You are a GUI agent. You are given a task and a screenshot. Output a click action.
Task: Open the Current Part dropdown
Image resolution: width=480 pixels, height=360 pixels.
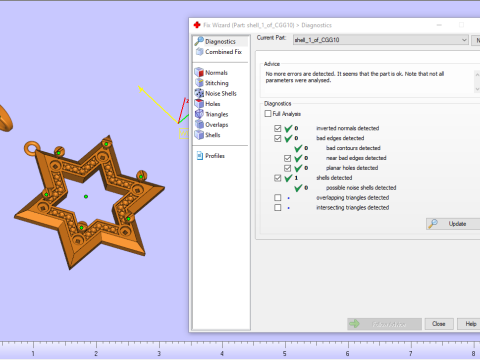[381, 40]
